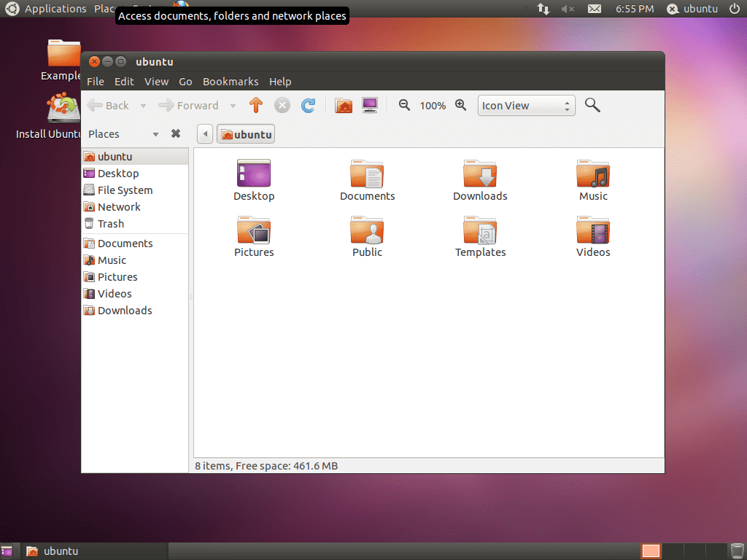Screen dimensions: 747x560
Task: Select Network in Places sidebar
Action: (135, 206)
